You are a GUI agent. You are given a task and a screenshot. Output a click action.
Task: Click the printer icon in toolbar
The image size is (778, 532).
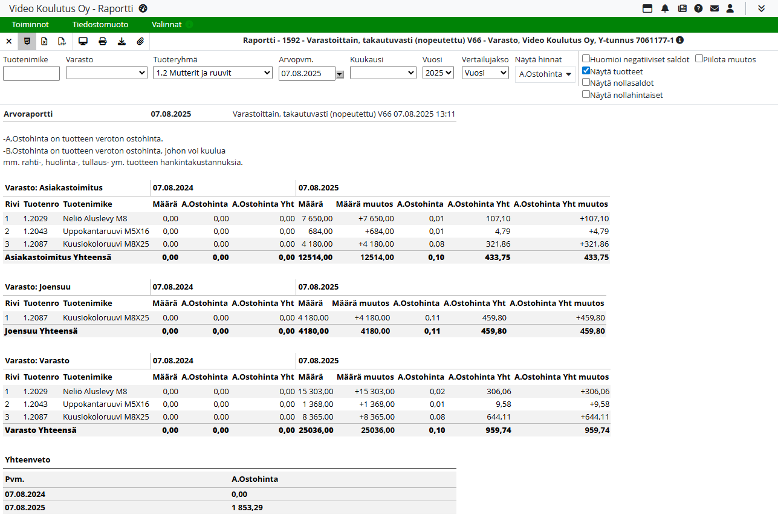103,42
